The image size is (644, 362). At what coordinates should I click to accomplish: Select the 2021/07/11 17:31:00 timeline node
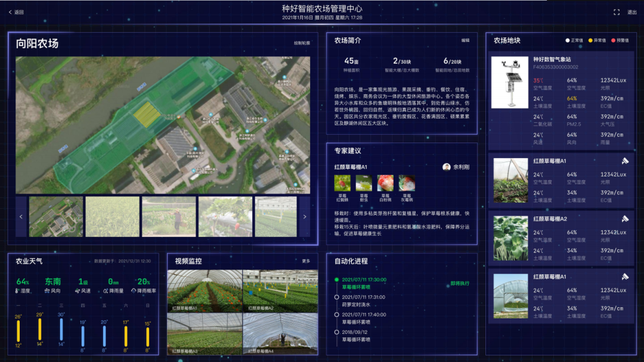pos(337,297)
